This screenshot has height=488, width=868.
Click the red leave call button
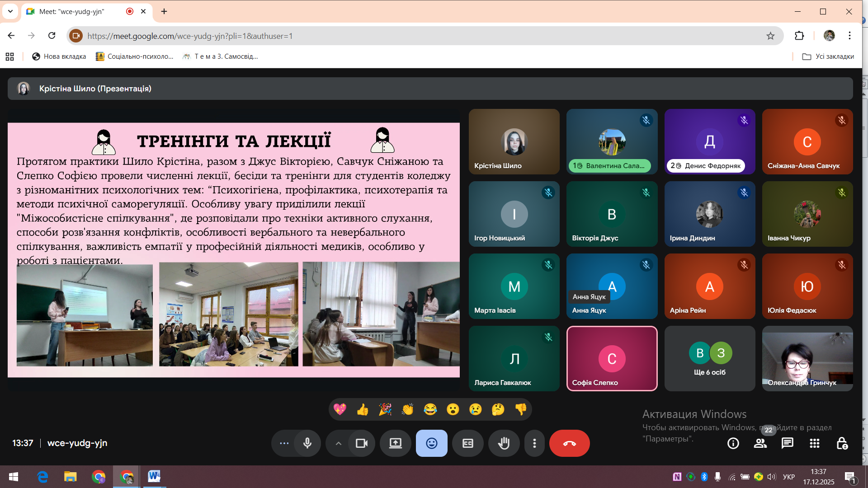569,443
